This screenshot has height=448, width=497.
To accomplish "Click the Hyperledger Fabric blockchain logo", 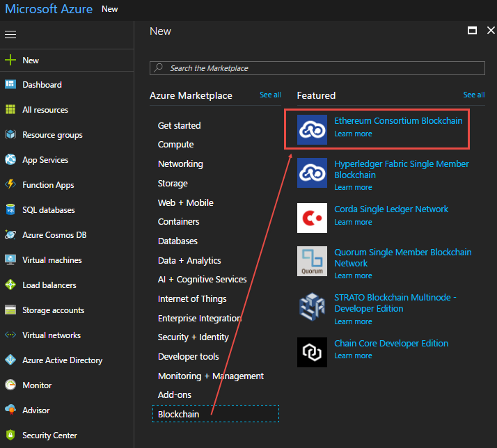I will click(312, 173).
